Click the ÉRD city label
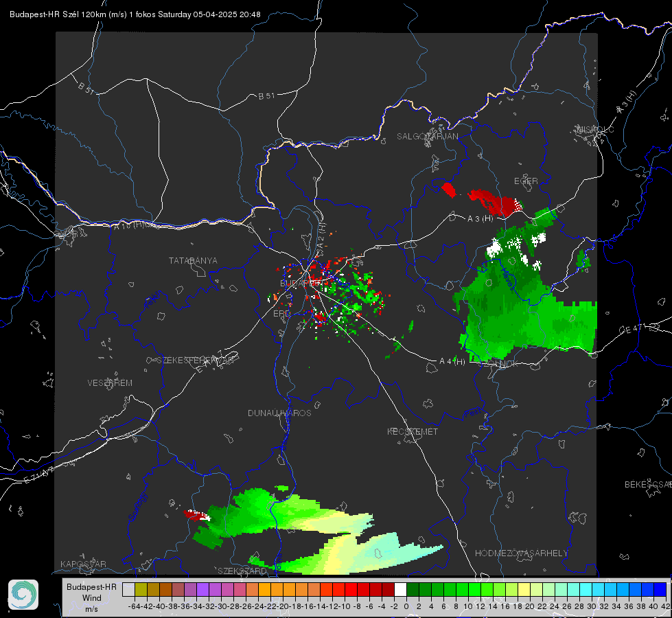 [281, 314]
